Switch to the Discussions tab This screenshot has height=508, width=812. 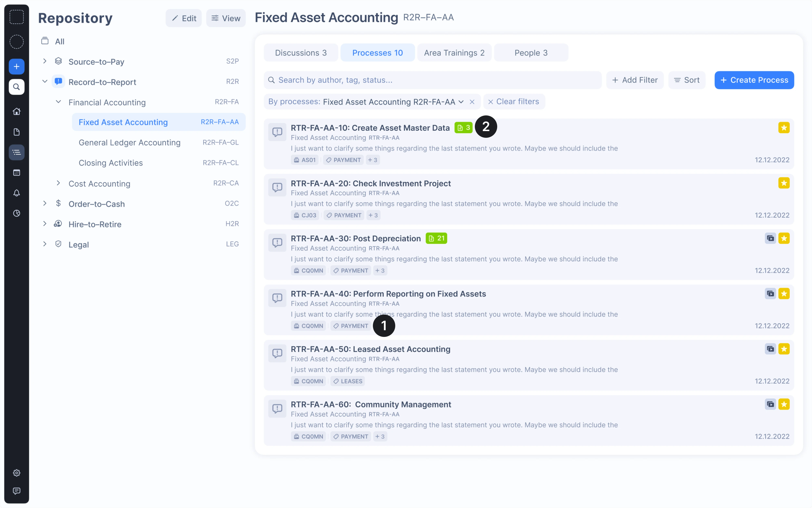301,53
